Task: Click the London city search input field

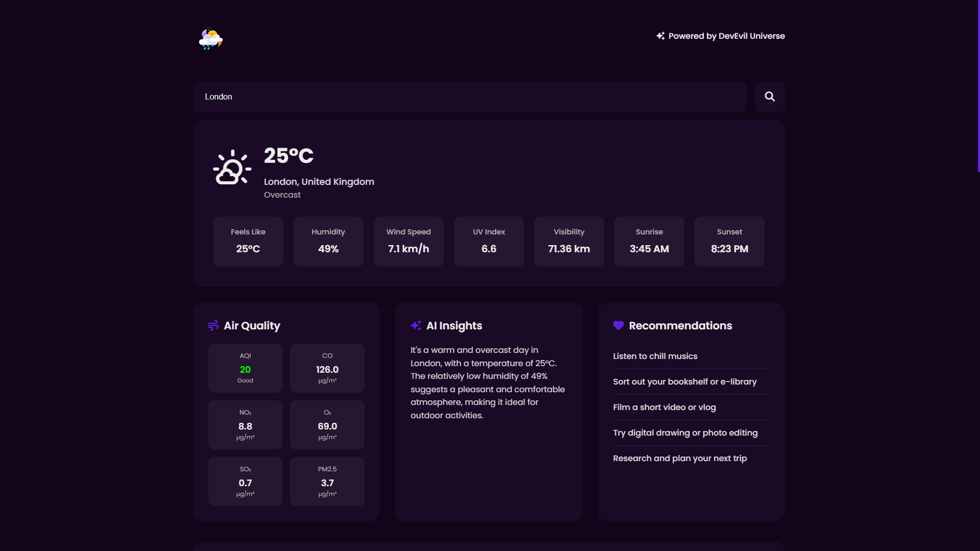Action: 469,97
